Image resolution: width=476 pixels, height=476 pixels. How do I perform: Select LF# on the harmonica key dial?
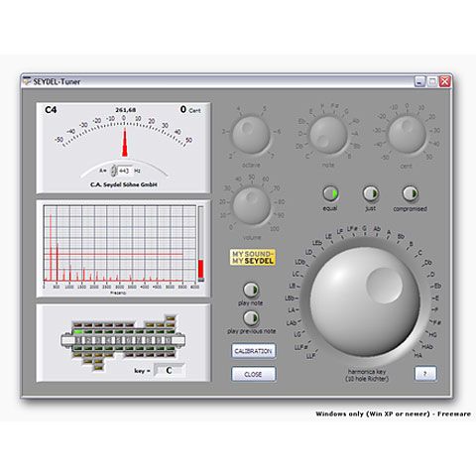tap(352, 229)
